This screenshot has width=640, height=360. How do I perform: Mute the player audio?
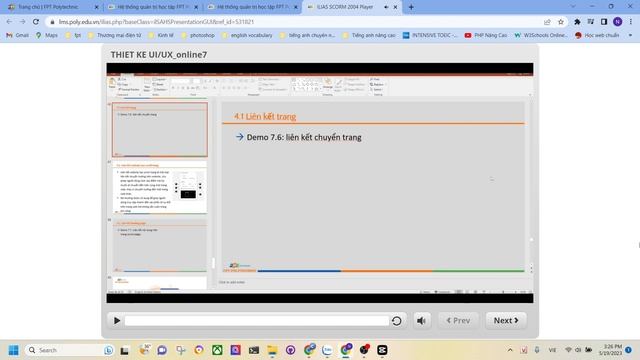pos(422,321)
